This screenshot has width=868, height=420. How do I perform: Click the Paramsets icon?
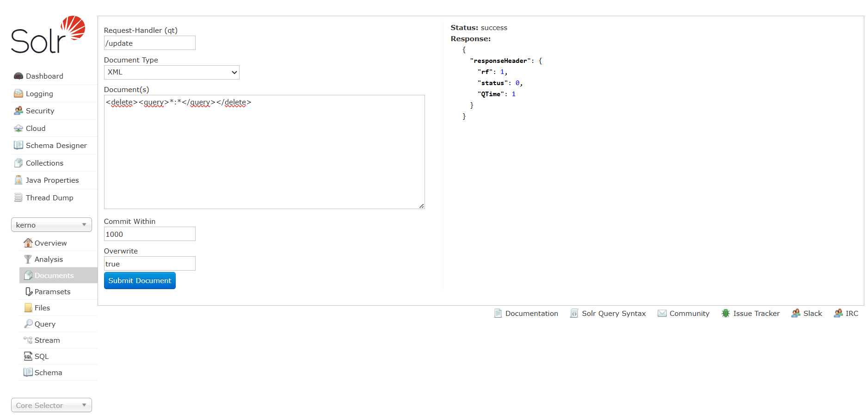pos(28,291)
